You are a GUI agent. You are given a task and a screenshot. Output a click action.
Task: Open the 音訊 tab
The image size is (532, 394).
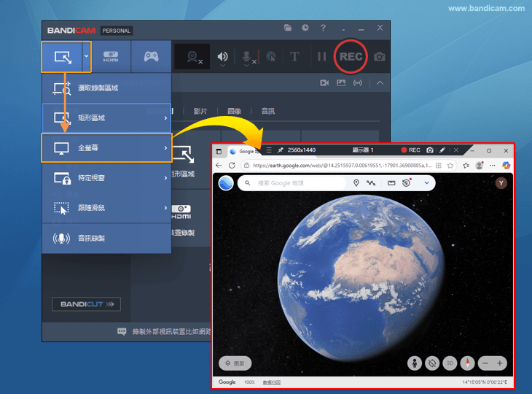(x=267, y=111)
